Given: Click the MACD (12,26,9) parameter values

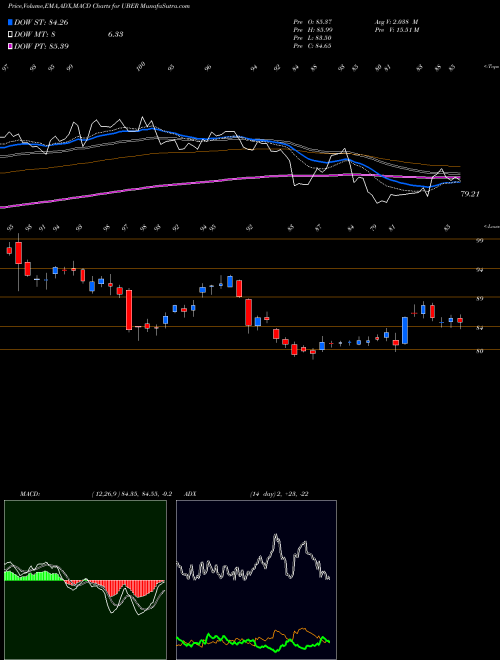Looking at the screenshot, I should click(132, 494).
